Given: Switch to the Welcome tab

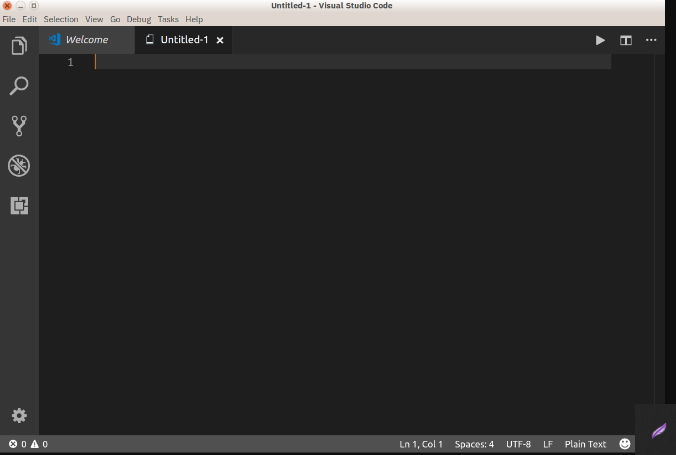Looking at the screenshot, I should pyautogui.click(x=87, y=40).
